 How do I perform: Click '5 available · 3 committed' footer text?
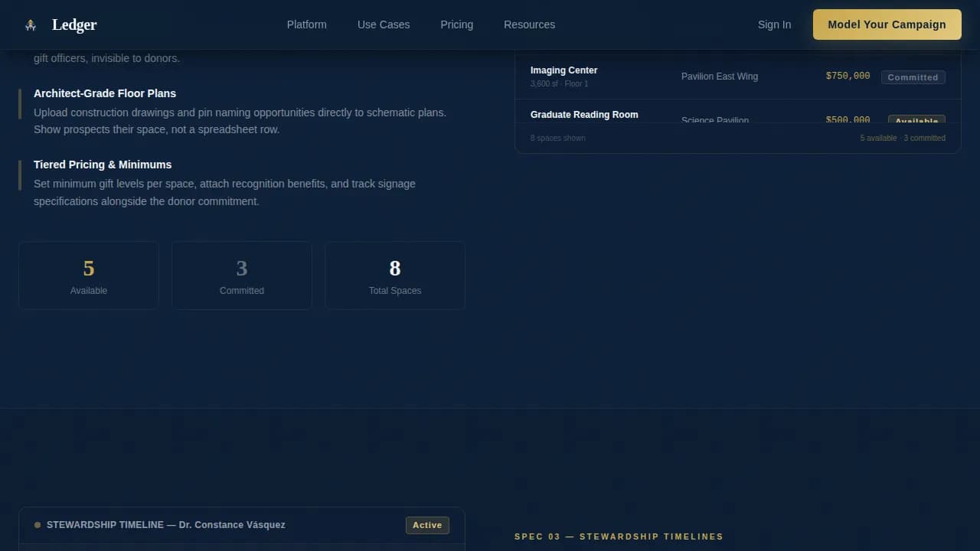click(903, 138)
